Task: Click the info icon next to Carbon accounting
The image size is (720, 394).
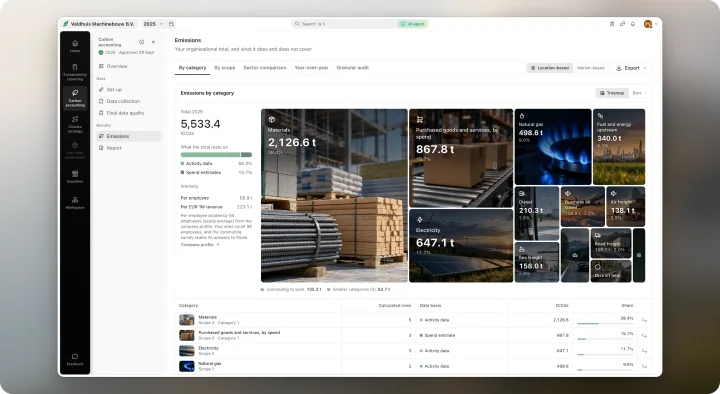Action: (x=141, y=42)
